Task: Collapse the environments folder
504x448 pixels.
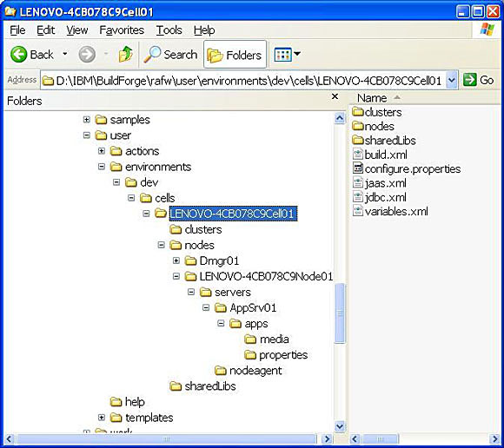Action: [x=102, y=167]
